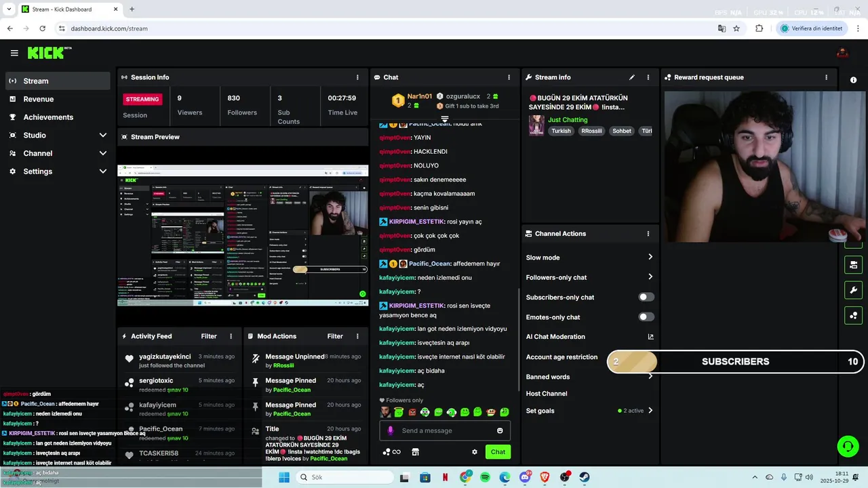Click Account age restriction action
This screenshot has height=488, width=868.
(x=561, y=357)
